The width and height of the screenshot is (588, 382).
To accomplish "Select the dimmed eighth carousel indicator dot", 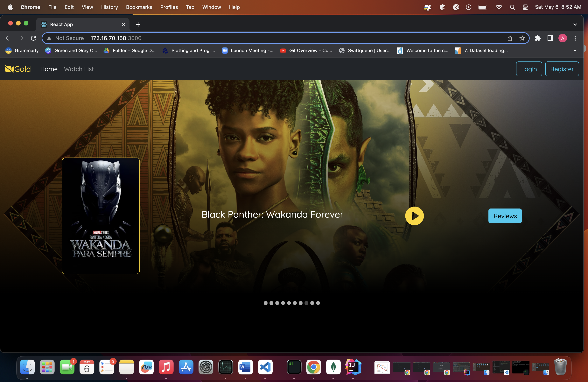I will (x=306, y=303).
